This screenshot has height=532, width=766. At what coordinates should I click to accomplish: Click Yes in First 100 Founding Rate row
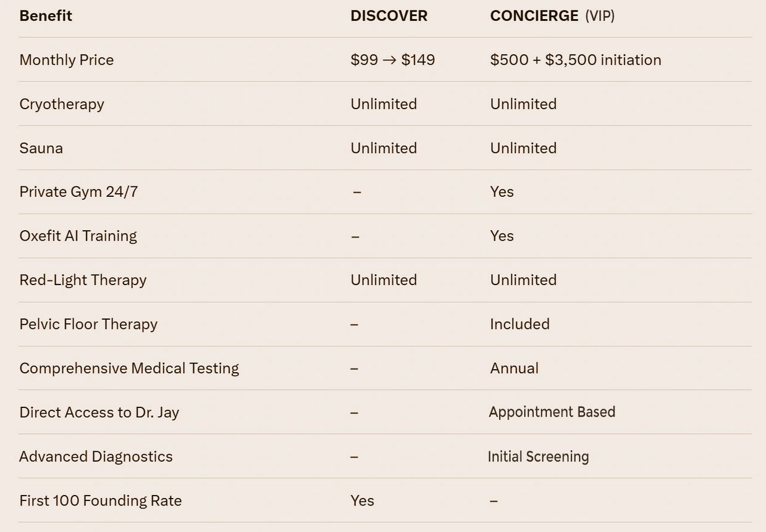362,501
